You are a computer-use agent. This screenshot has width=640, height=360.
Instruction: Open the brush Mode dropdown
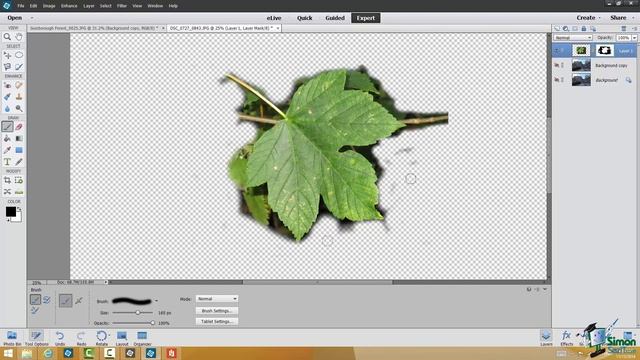pyautogui.click(x=217, y=299)
